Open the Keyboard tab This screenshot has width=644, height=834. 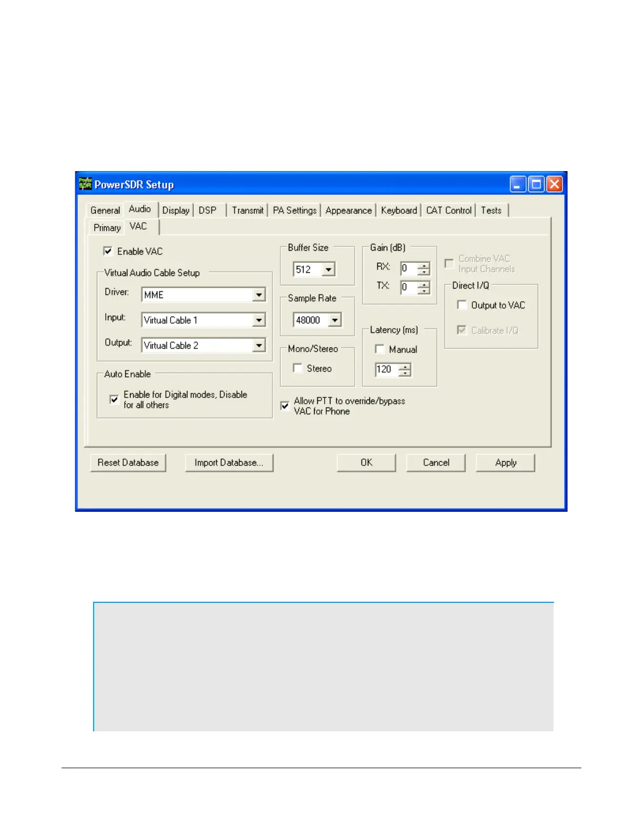point(399,210)
